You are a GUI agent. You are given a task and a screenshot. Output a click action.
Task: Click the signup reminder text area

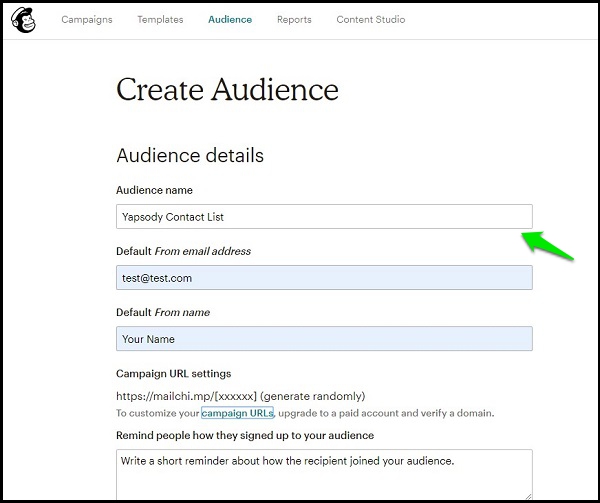click(324, 474)
